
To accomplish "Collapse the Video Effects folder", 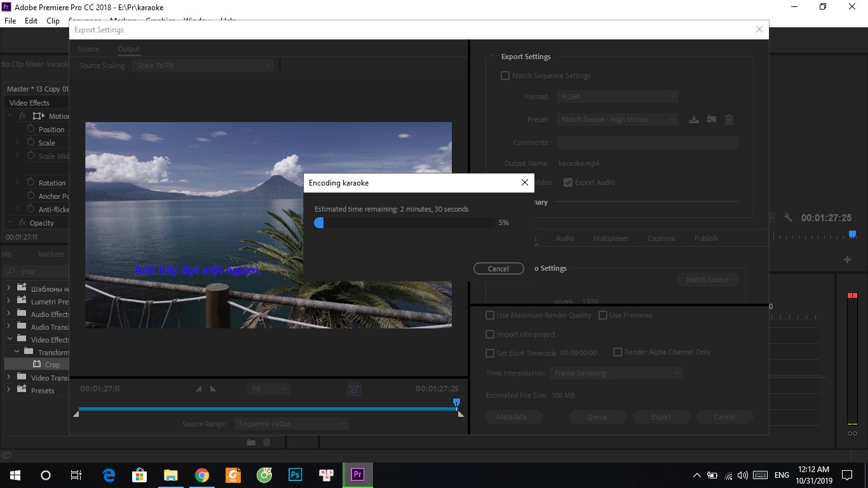I will [10, 339].
